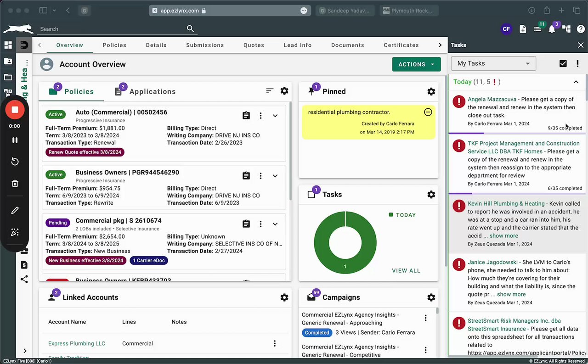Viewport: 588px width, 364px height.
Task: Switch to the Quotes tab
Action: pos(254,45)
